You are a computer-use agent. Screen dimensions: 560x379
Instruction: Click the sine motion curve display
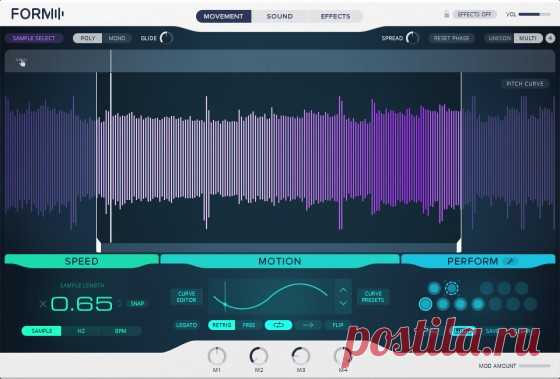click(271, 296)
